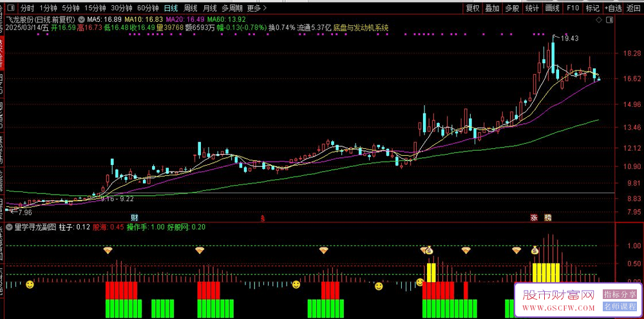Viewport: 644px width, 319px height.
Task: Click the 财 marker icon below chart
Action: coord(134,217)
